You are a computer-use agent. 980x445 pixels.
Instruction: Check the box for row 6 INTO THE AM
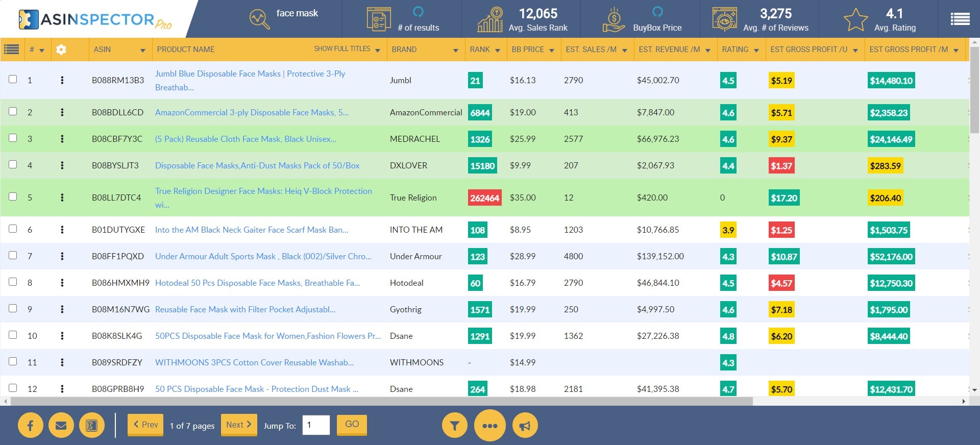pyautogui.click(x=13, y=229)
